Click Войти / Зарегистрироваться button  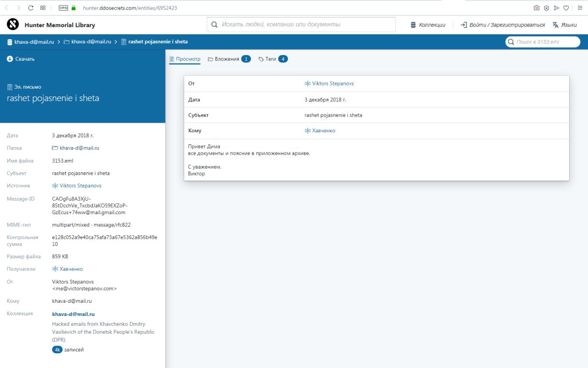pyautogui.click(x=503, y=25)
